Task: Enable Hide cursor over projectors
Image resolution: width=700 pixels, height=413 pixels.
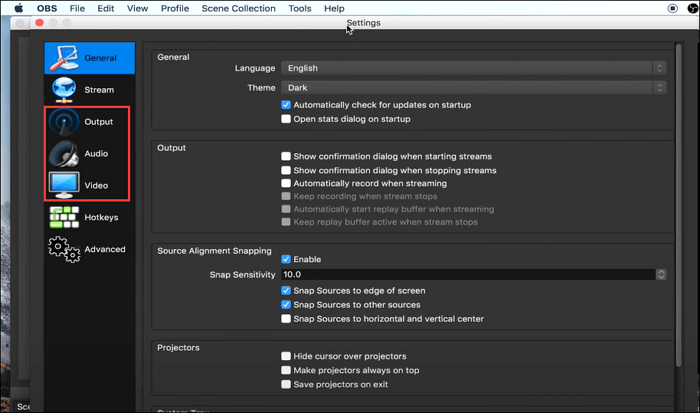Action: 286,356
